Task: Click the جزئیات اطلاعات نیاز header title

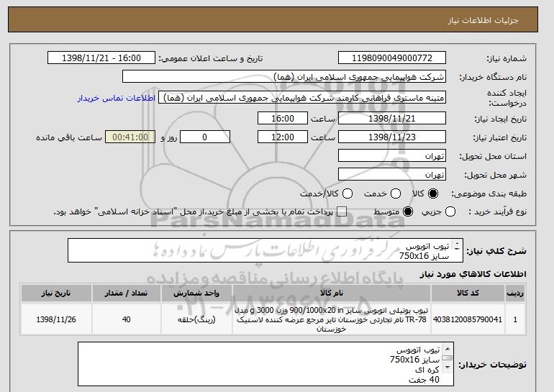Action: (x=483, y=20)
